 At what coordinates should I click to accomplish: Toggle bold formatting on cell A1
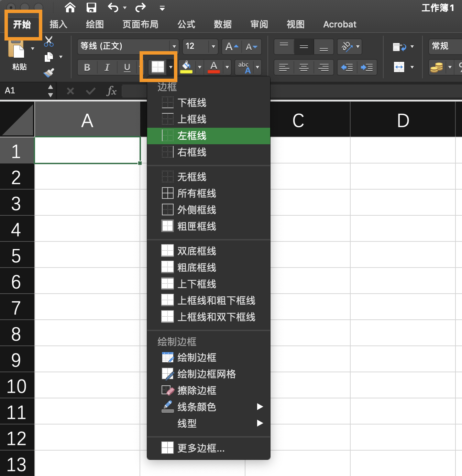[x=87, y=67]
